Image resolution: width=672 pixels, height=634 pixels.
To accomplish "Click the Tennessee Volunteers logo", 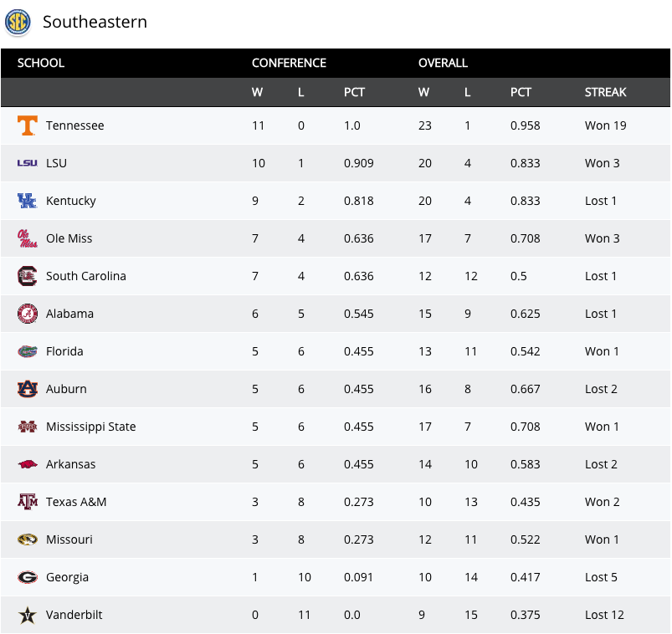I will tap(28, 125).
